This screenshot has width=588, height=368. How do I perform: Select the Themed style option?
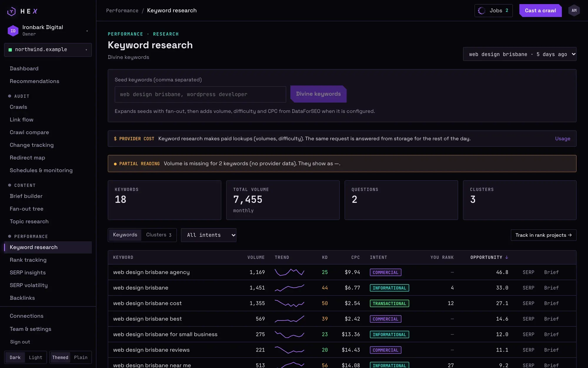click(60, 357)
